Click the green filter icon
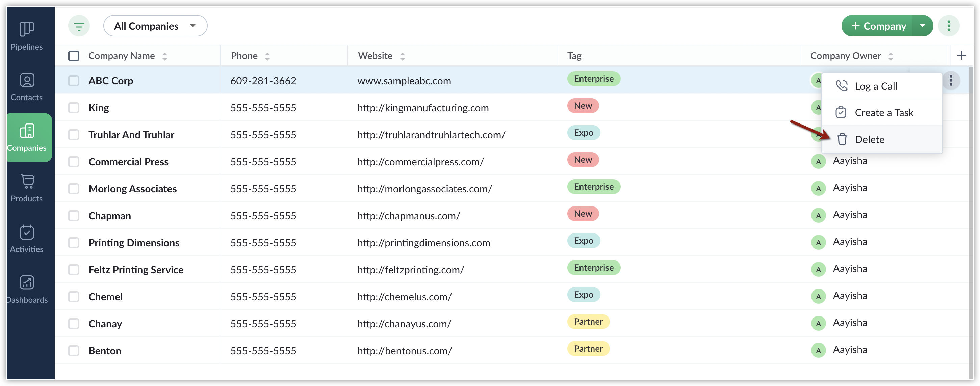This screenshot has width=980, height=386. 79,26
